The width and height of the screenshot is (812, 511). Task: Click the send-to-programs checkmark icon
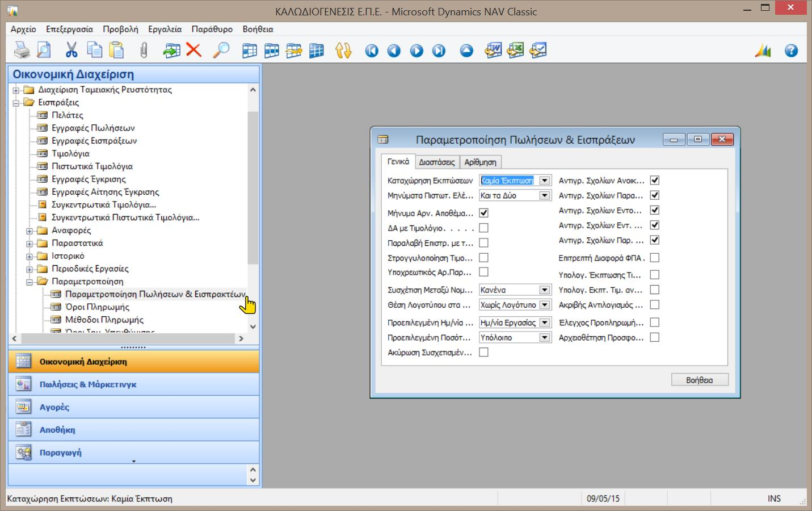click(x=538, y=51)
